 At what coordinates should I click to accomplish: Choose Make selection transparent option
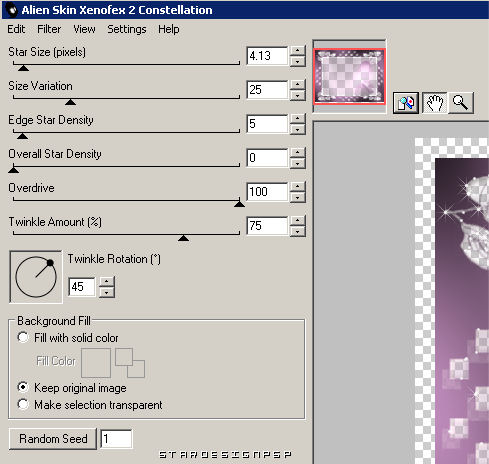click(x=23, y=404)
